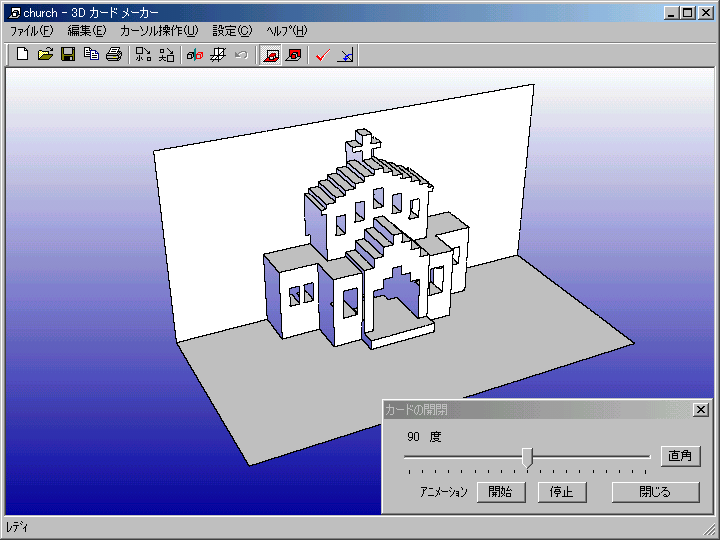Maximize the 3D カードメーカー window

coord(688,13)
